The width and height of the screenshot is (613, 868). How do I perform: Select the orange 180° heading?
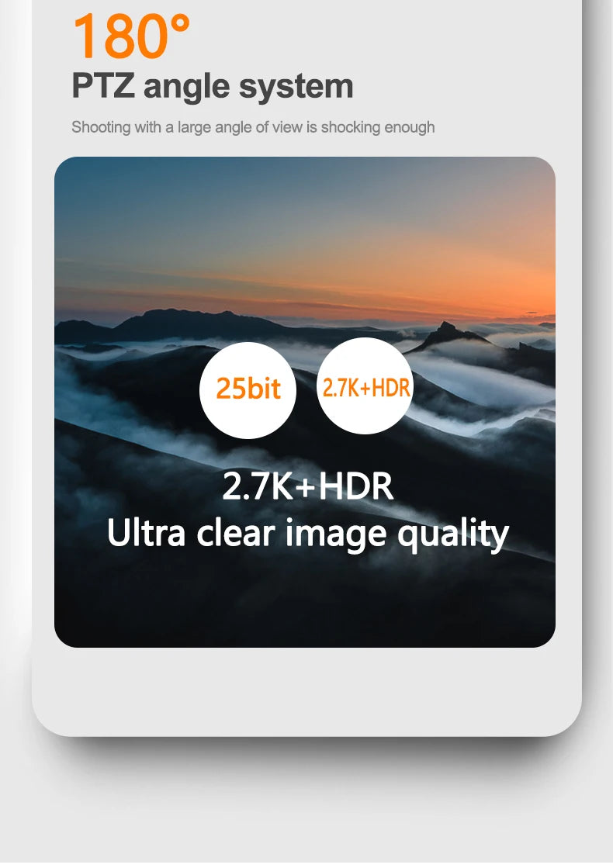click(x=130, y=36)
